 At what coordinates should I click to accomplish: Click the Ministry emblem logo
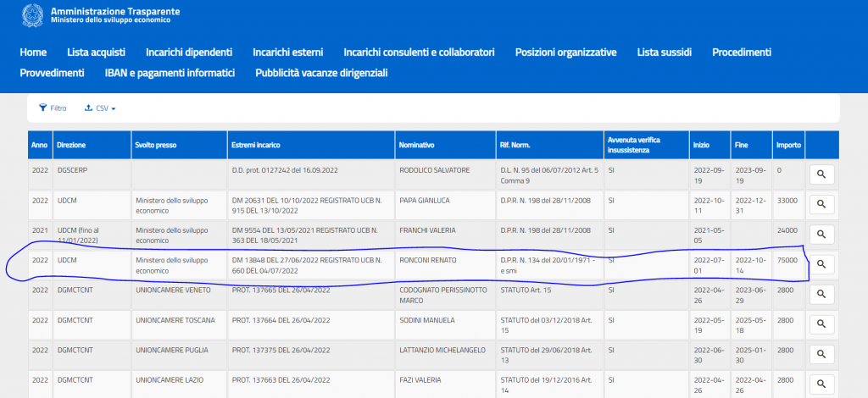coord(33,15)
